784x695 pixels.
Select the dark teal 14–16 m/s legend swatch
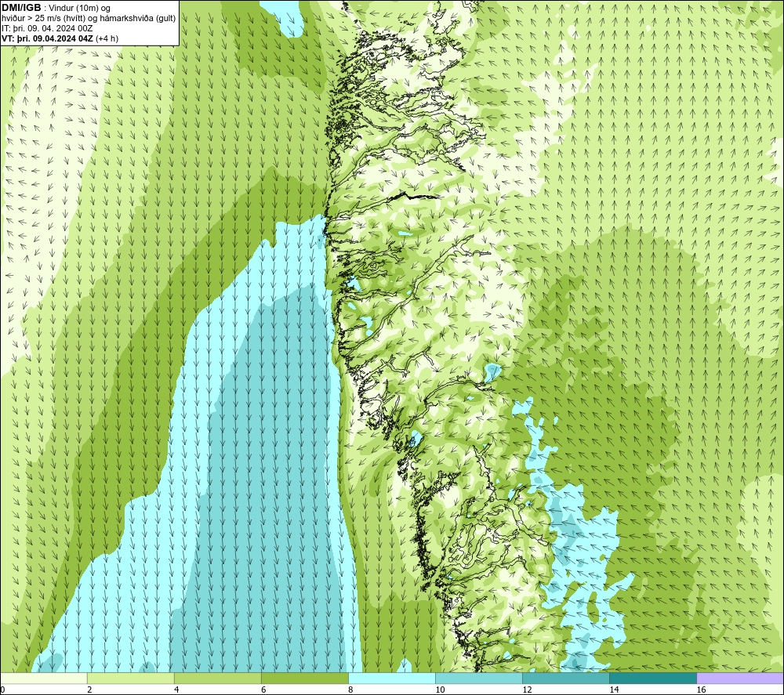click(x=652, y=678)
